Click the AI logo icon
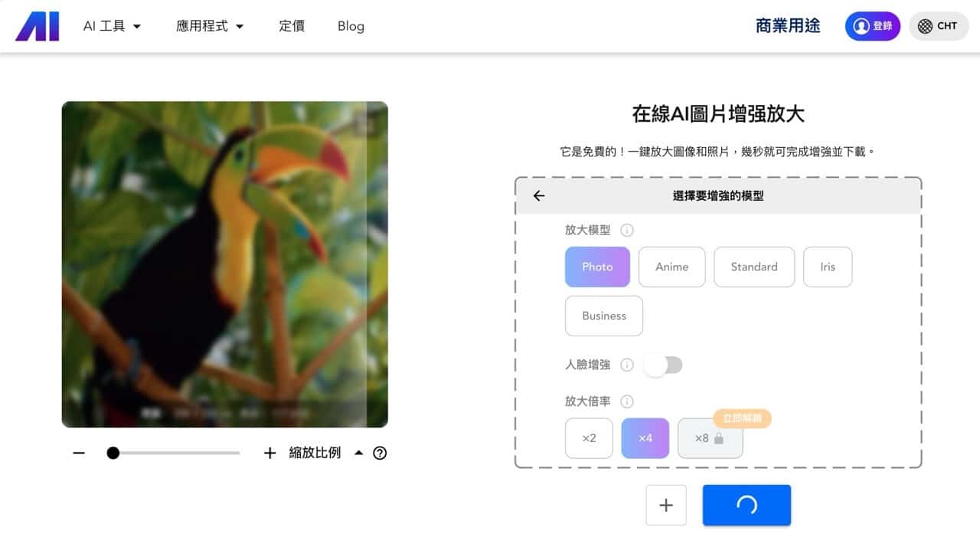This screenshot has height=547, width=980. 37,25
